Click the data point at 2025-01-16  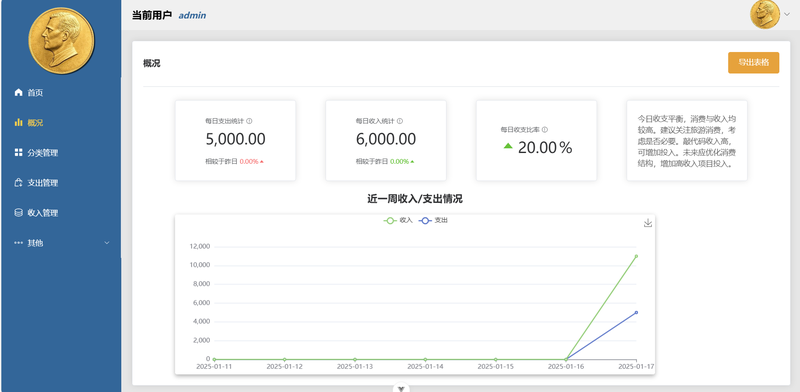click(566, 359)
